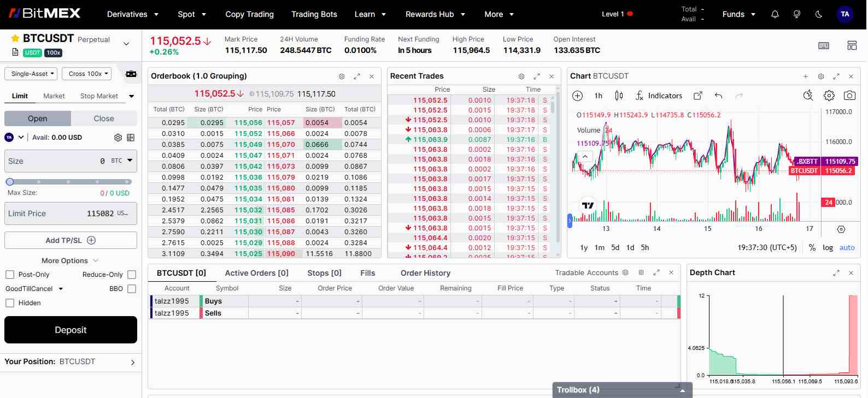Toggle BTCUSDT favorite star
The width and height of the screenshot is (868, 398).
coord(15,38)
